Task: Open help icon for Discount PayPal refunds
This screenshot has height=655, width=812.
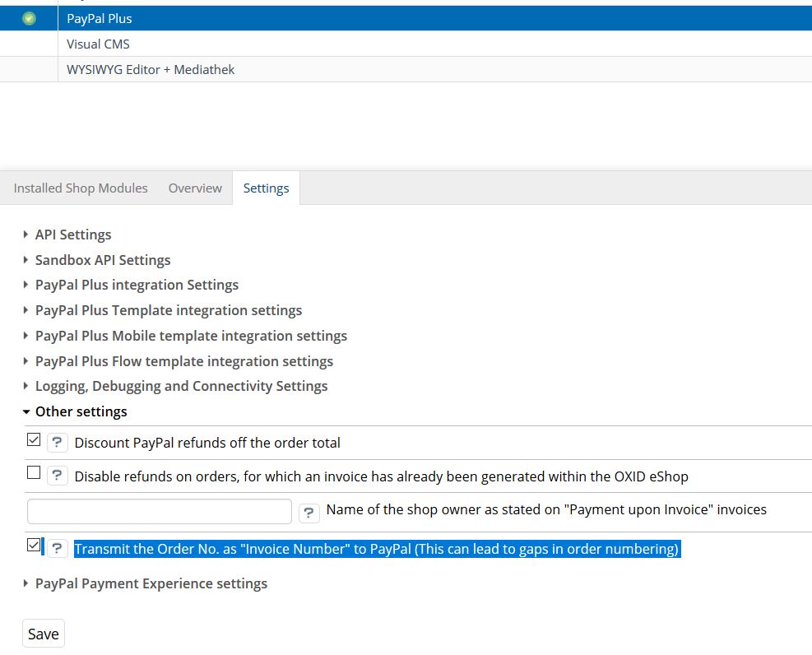Action: coord(57,443)
